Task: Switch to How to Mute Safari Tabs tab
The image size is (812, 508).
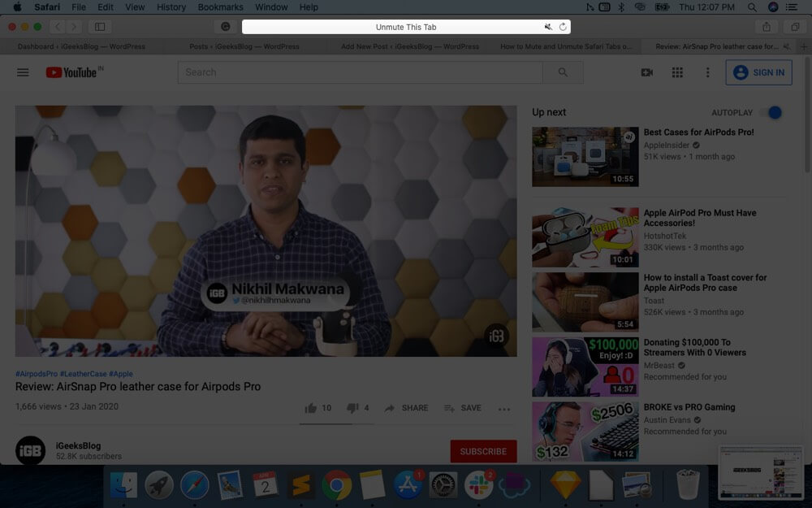Action: (565, 46)
